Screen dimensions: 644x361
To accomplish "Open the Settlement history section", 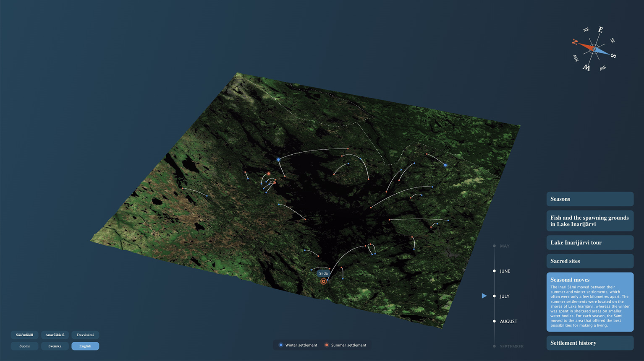I will [589, 343].
